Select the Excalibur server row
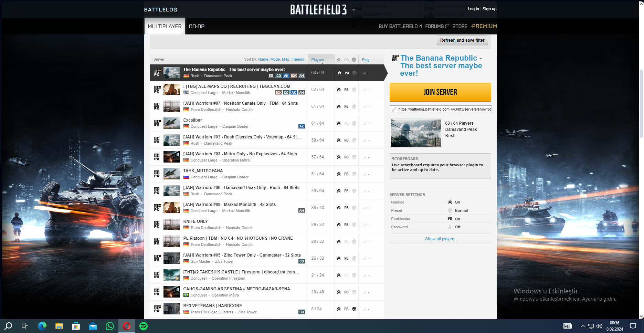Image resolution: width=644 pixels, height=333 pixels. click(267, 123)
